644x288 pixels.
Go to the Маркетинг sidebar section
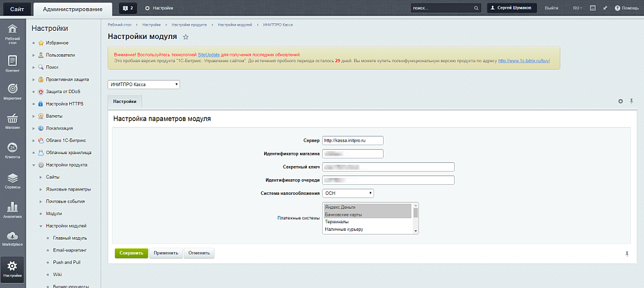click(13, 91)
